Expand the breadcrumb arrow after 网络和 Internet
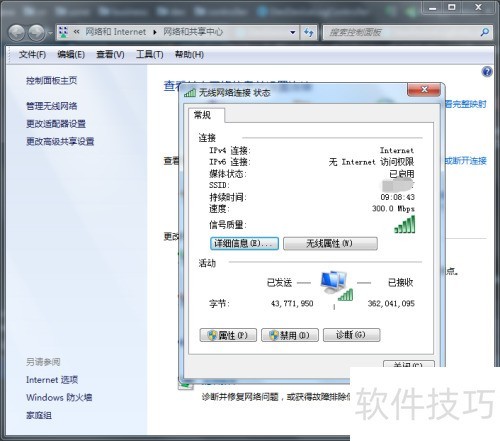 click(x=155, y=32)
